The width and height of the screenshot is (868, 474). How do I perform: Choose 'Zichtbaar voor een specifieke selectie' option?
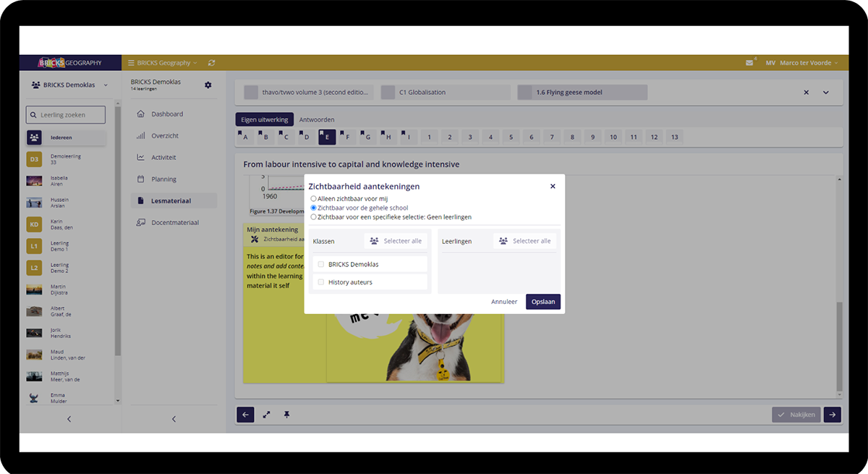[313, 217]
